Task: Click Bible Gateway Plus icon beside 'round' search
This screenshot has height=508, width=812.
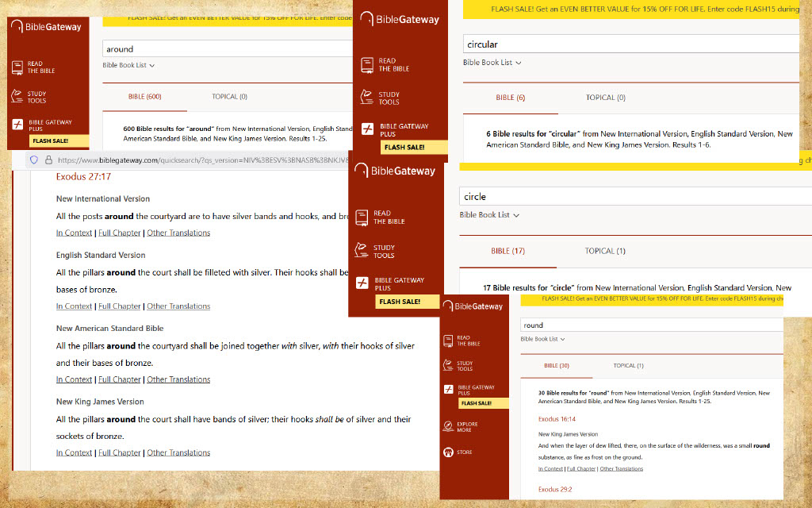Action: (448, 390)
